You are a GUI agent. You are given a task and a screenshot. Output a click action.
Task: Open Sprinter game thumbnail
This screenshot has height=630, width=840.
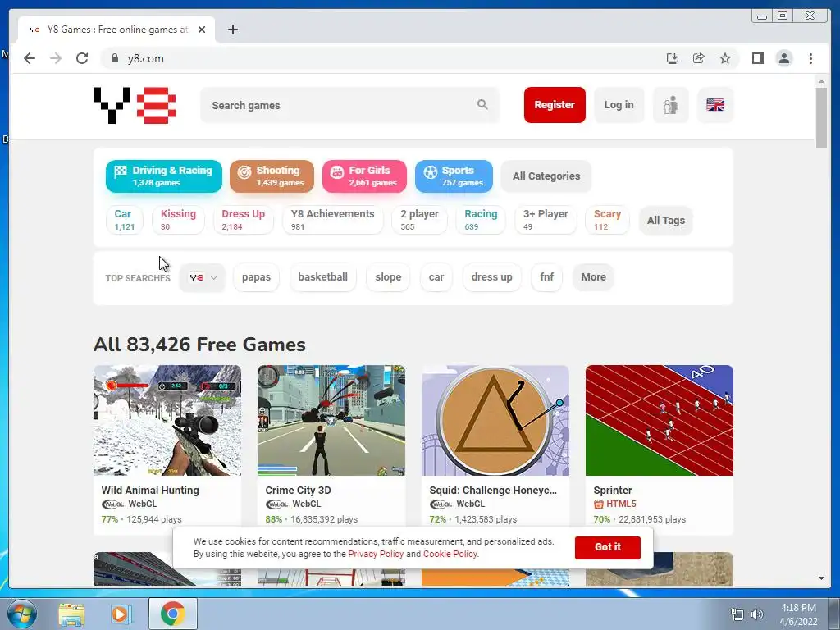(x=659, y=421)
